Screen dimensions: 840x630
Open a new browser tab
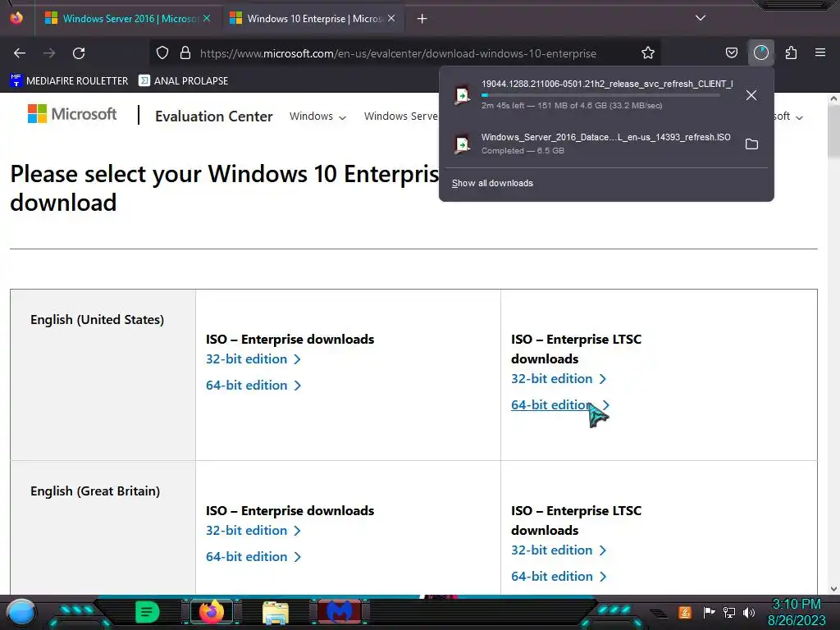422,19
